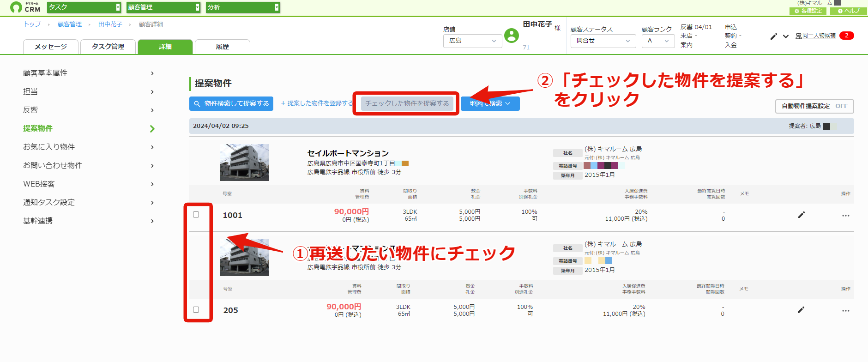Click 田中花子 customer name in header
This screenshot has width=868, height=362.
tap(537, 24)
